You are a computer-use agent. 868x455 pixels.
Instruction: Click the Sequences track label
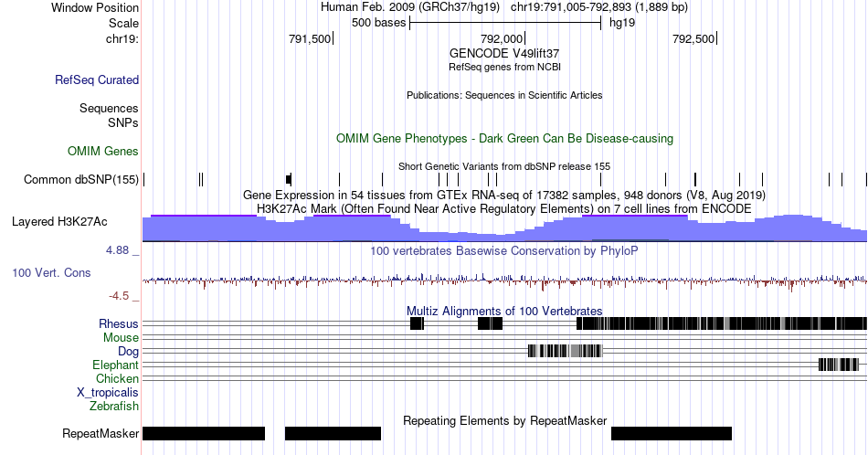pyautogui.click(x=109, y=108)
